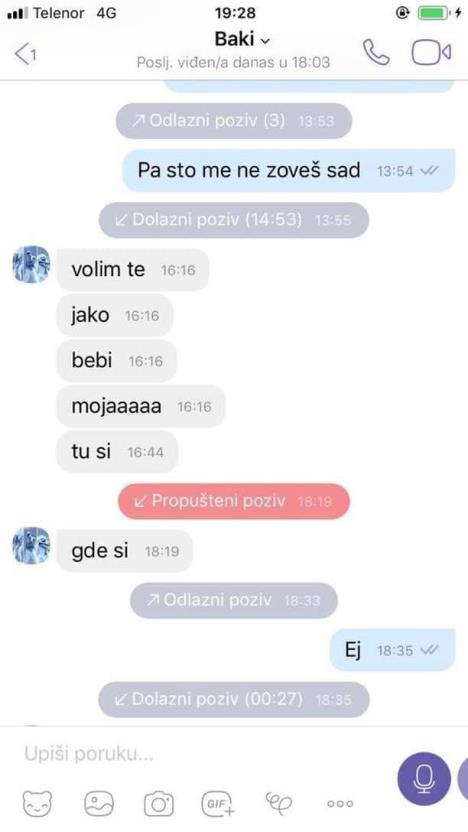Tap 'Dolazni poziv (14:53)' call entry
468x832 pixels.
click(x=234, y=220)
